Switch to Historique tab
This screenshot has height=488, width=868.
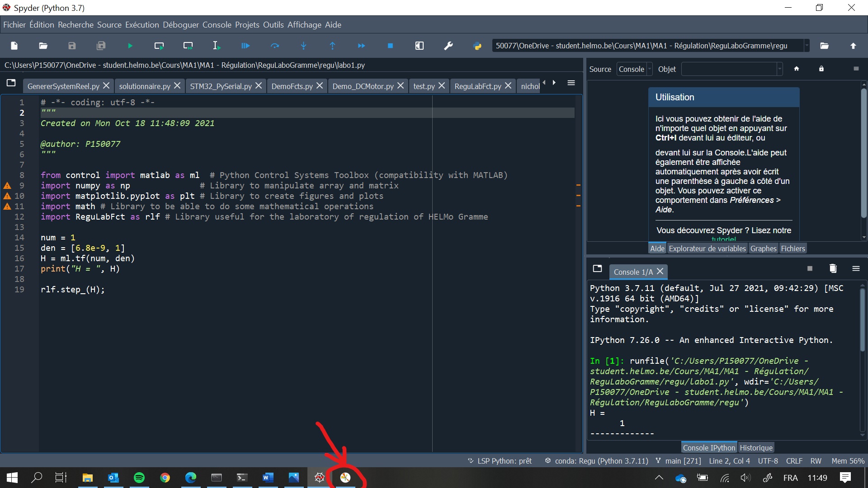point(756,448)
